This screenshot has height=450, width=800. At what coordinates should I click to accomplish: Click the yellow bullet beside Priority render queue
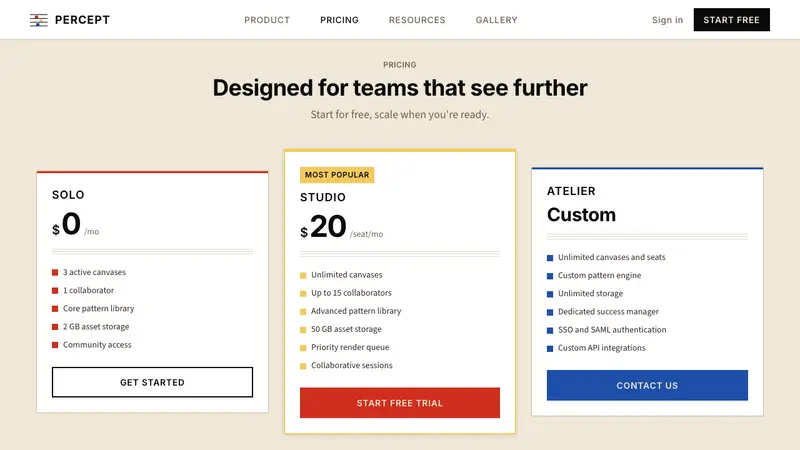pyautogui.click(x=303, y=348)
